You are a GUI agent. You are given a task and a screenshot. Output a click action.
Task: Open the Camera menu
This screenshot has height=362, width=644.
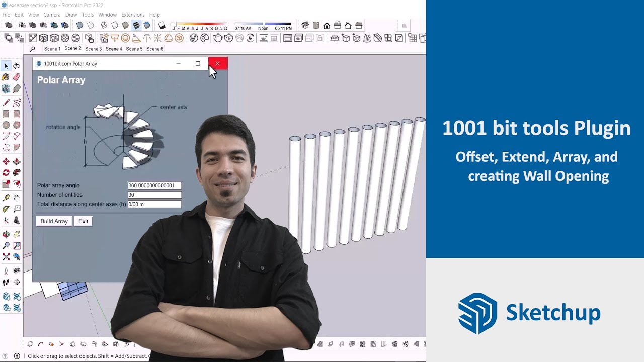[x=52, y=15]
